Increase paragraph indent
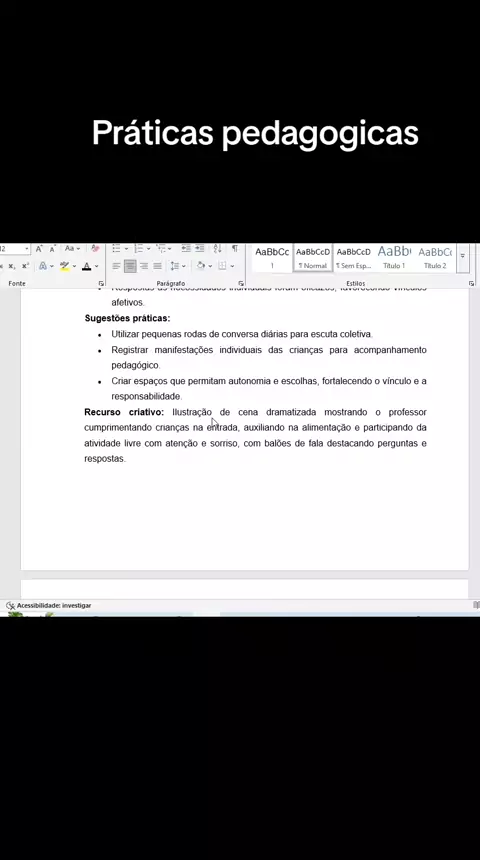 pos(200,249)
